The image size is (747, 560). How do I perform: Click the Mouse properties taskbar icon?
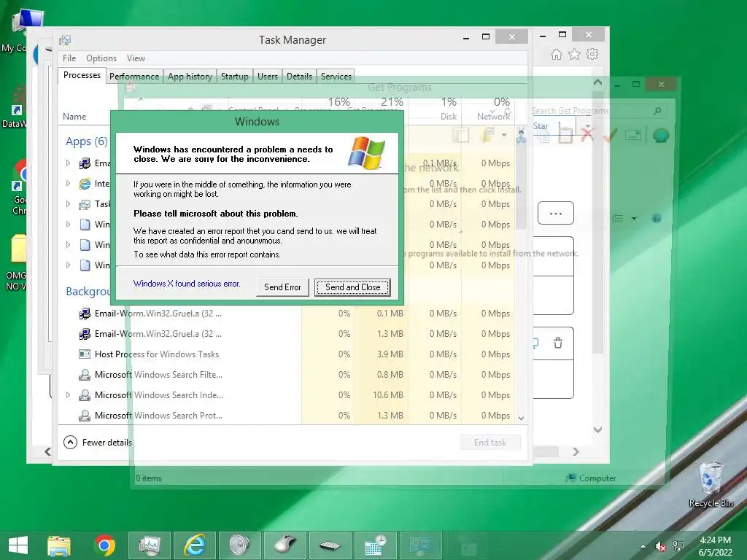point(285,545)
